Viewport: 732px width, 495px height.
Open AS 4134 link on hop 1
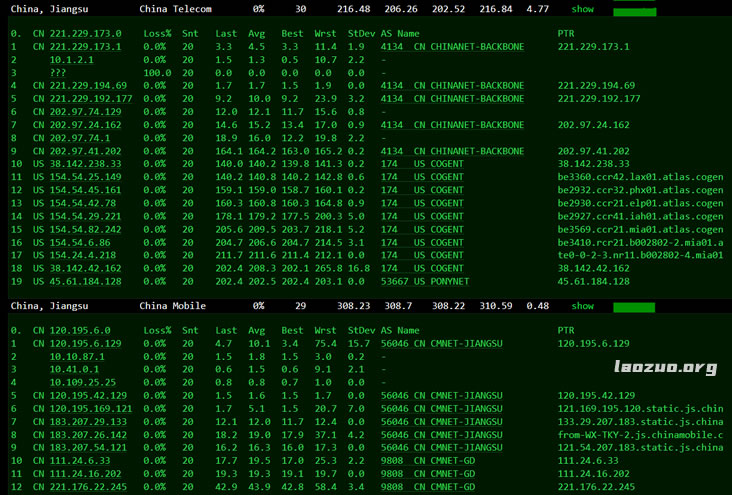(392, 47)
